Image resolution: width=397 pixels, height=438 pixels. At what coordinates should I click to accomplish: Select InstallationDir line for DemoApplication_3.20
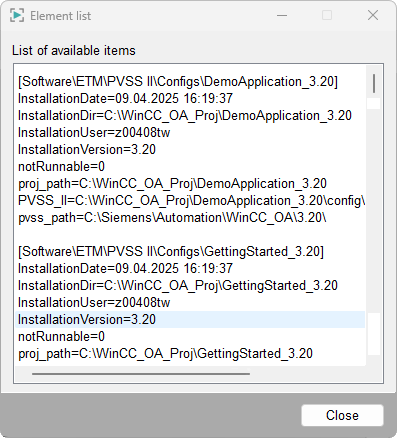coord(190,116)
